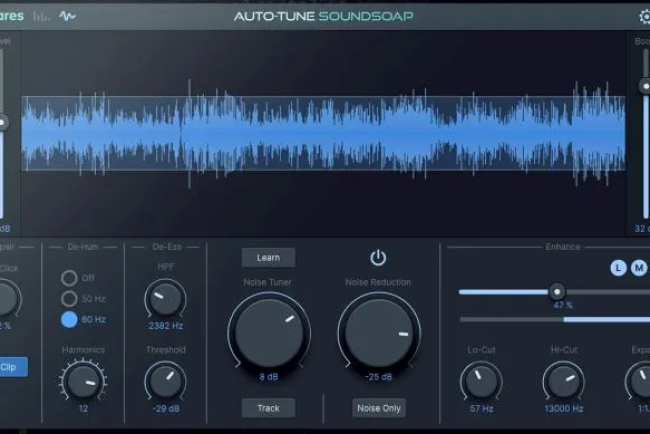Click the 8 dB Noise Tuner value
This screenshot has height=434, width=650.
(269, 377)
